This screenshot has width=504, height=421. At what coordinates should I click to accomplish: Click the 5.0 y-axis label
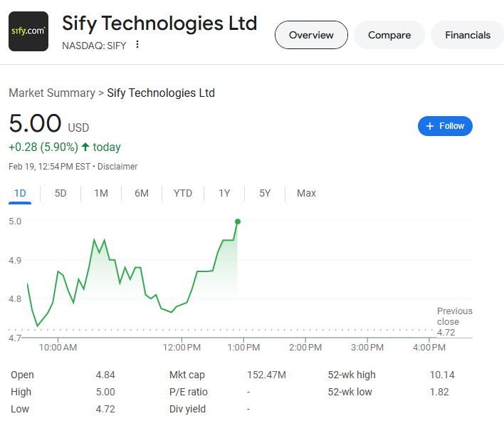[x=15, y=222]
